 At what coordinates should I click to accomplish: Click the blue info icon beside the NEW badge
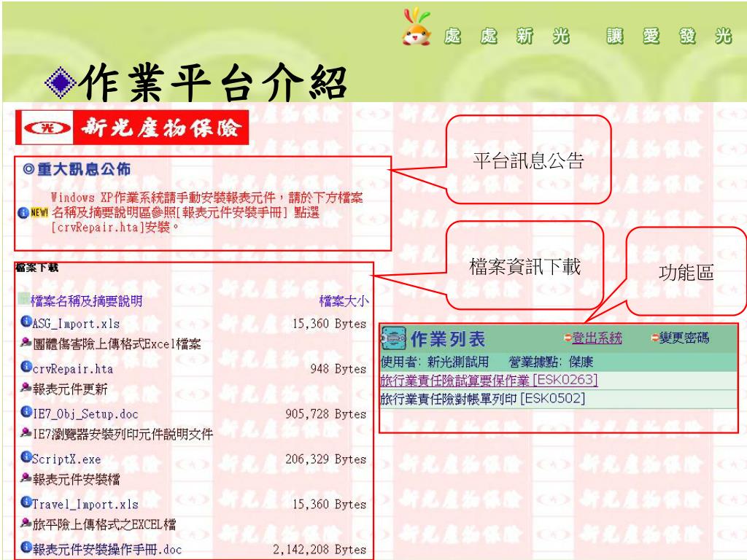tap(23, 213)
